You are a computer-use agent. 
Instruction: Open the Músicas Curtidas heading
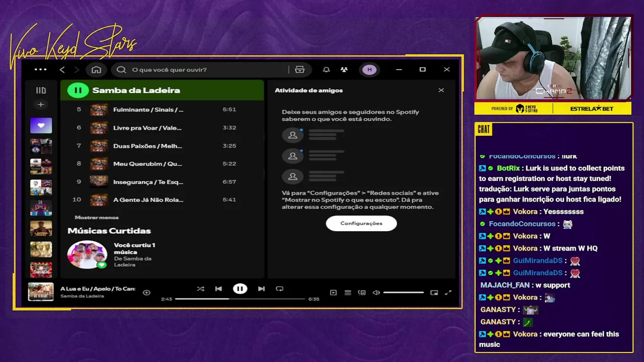point(109,231)
